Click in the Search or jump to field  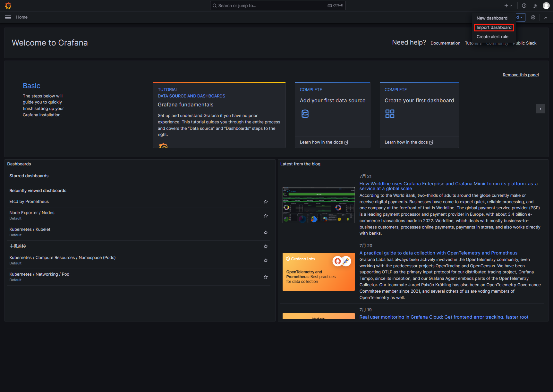277,5
